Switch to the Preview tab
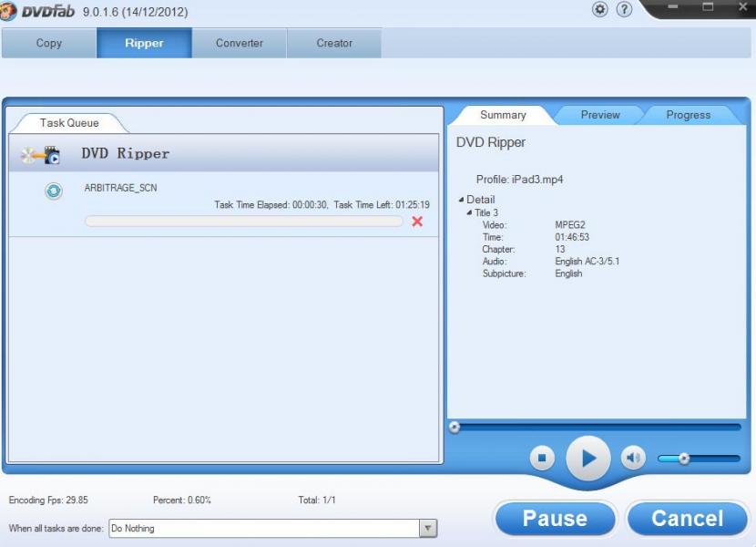The width and height of the screenshot is (756, 547). 600,115
